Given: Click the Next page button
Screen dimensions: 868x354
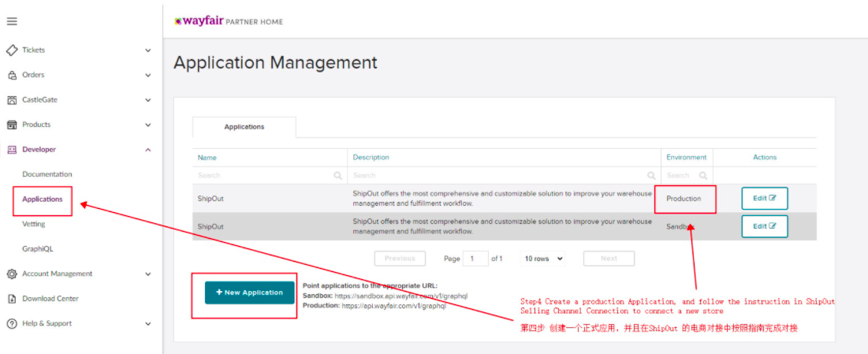Looking at the screenshot, I should (609, 259).
